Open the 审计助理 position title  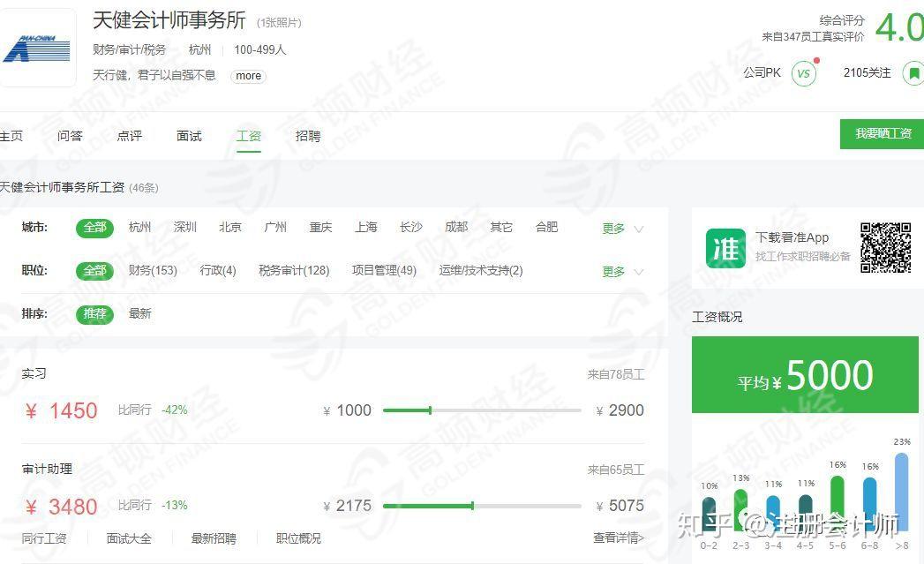click(x=47, y=469)
